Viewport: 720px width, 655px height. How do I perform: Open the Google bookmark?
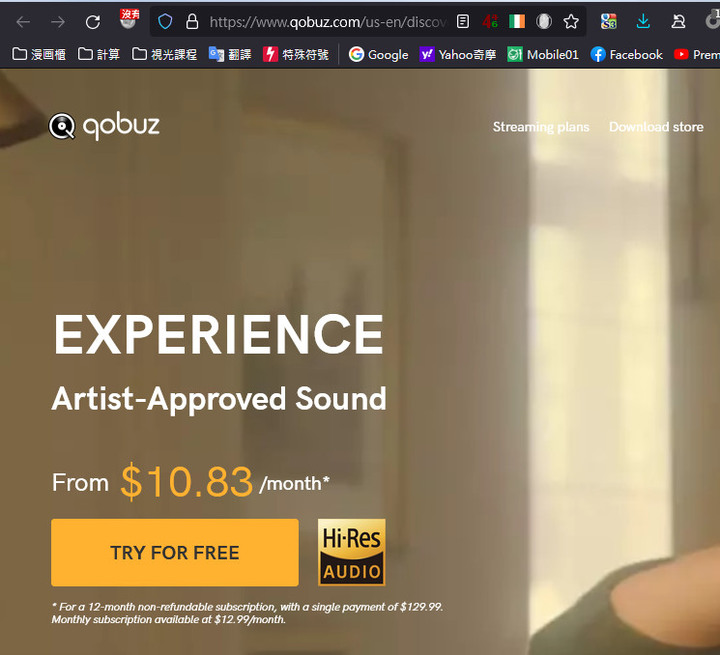378,55
